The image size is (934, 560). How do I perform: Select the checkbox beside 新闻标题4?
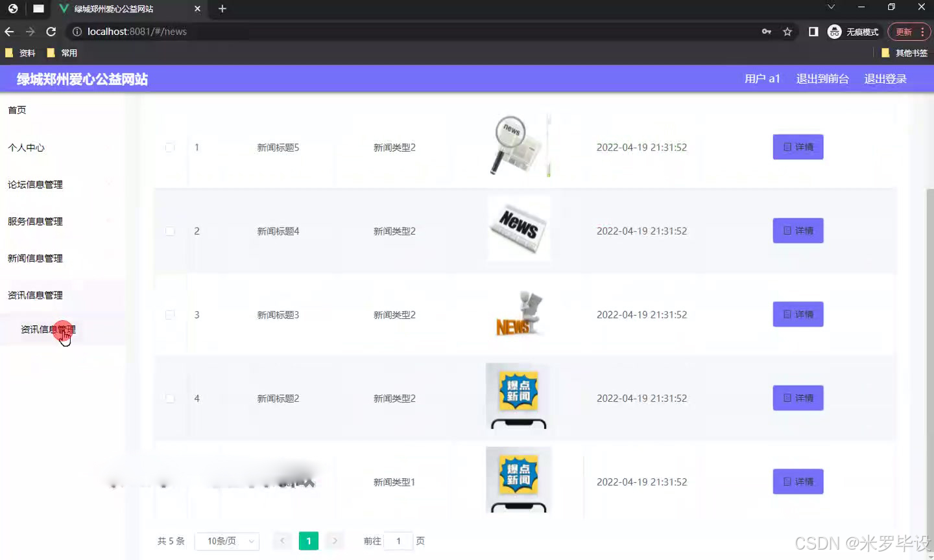[169, 231]
